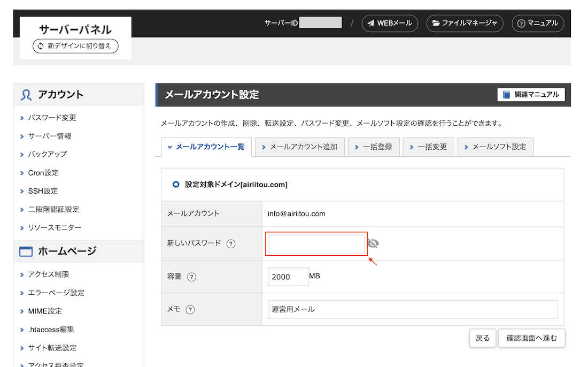Screen dimensions: 588x367
Task: Open the 関連マニュアル manual icon
Action: [506, 94]
